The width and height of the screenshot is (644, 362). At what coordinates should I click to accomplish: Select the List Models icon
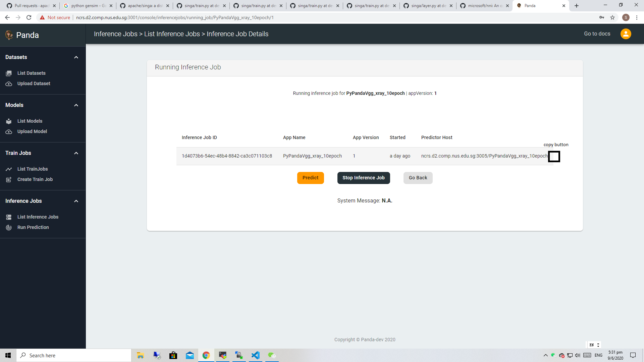click(x=8, y=121)
